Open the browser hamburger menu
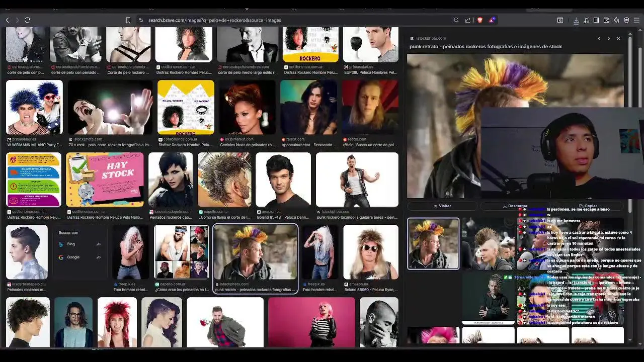The image size is (644, 362). 637,20
